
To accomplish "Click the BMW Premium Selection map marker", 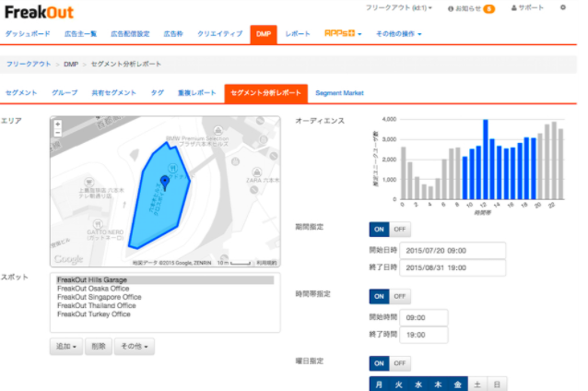I will [218, 131].
